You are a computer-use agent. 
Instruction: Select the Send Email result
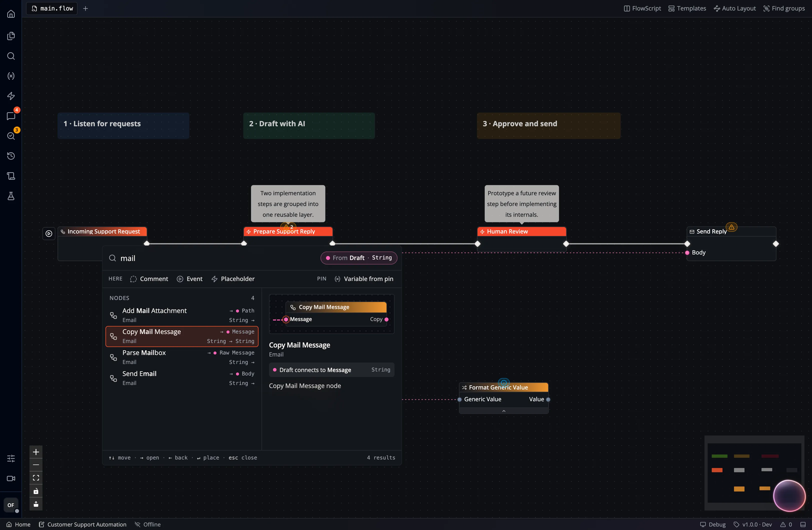point(182,378)
